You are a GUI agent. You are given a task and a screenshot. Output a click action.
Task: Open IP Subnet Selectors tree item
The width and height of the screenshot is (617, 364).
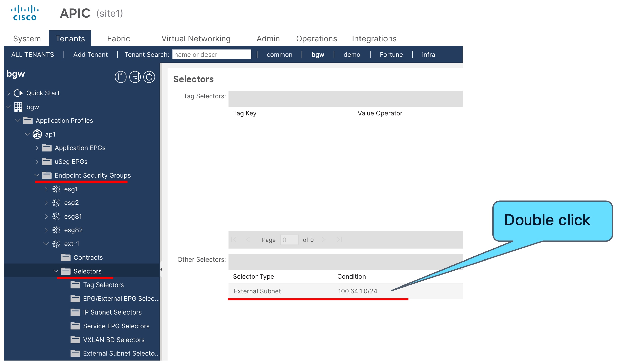pyautogui.click(x=112, y=312)
